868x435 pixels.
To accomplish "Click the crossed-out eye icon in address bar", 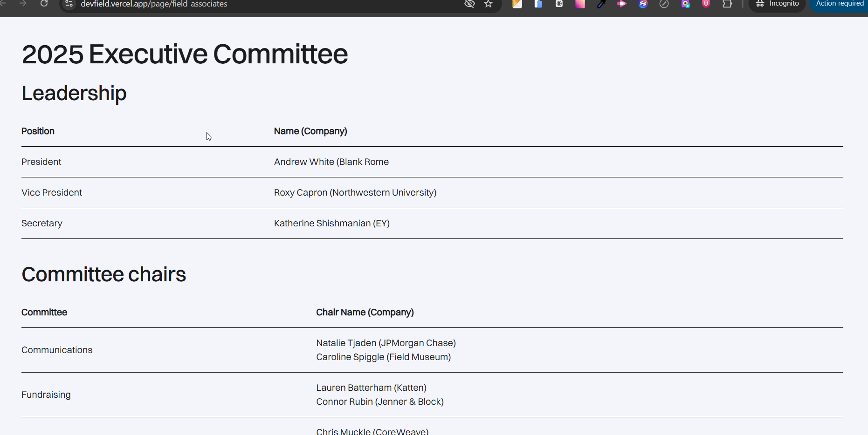I will pos(469,4).
